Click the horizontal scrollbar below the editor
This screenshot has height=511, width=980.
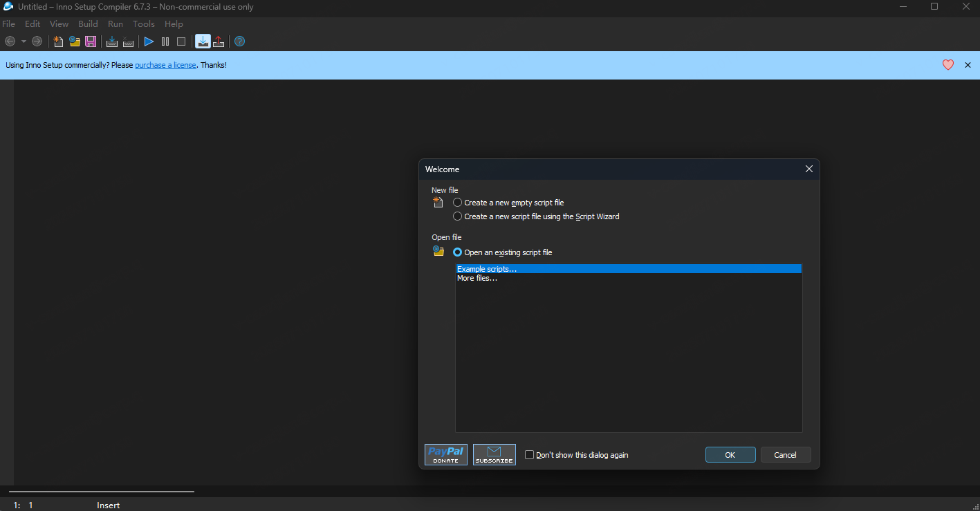[x=102, y=492]
